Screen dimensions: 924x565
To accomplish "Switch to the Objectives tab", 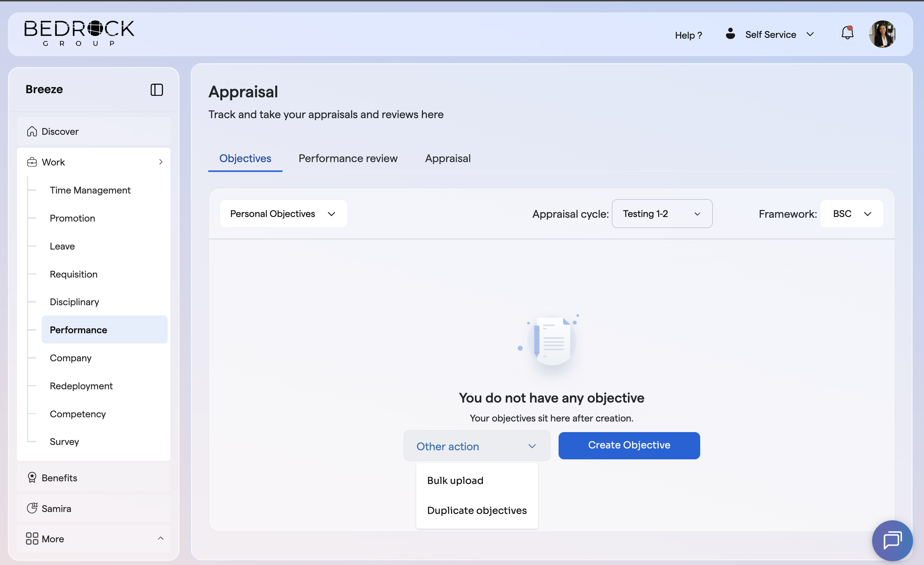I will point(245,158).
